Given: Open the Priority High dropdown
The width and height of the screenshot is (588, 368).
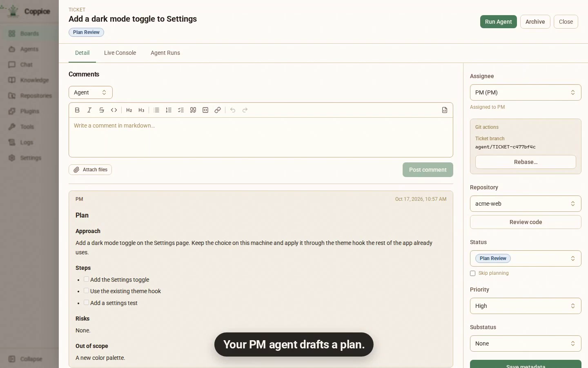Looking at the screenshot, I should click(x=526, y=306).
